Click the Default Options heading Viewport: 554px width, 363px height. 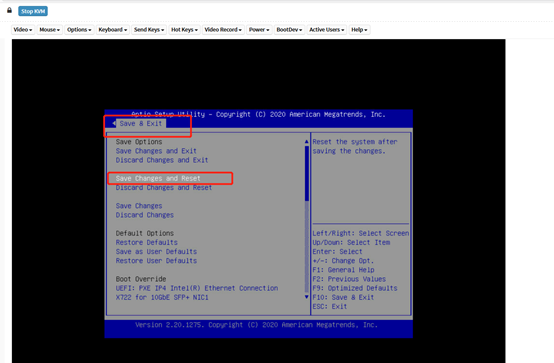click(x=145, y=233)
